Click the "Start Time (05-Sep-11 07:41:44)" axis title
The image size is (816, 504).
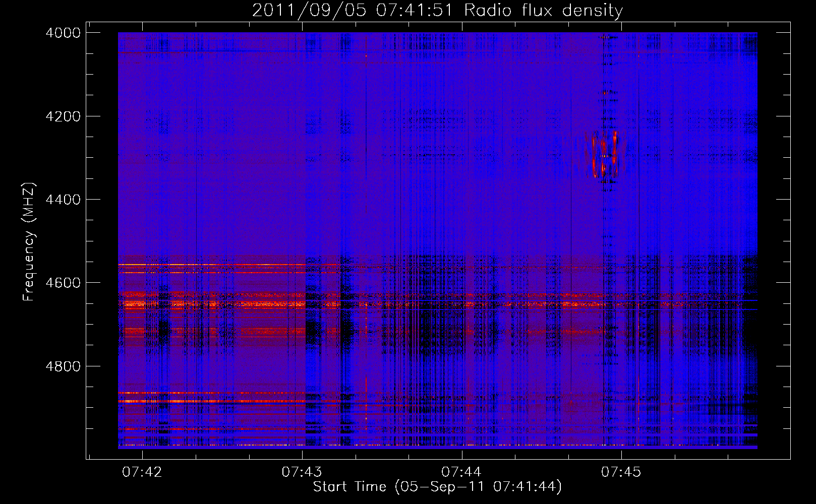(437, 487)
